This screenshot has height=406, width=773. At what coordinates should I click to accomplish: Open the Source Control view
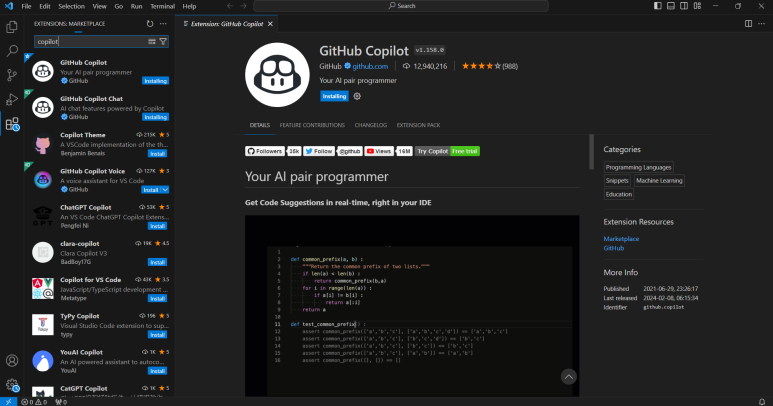(12, 75)
